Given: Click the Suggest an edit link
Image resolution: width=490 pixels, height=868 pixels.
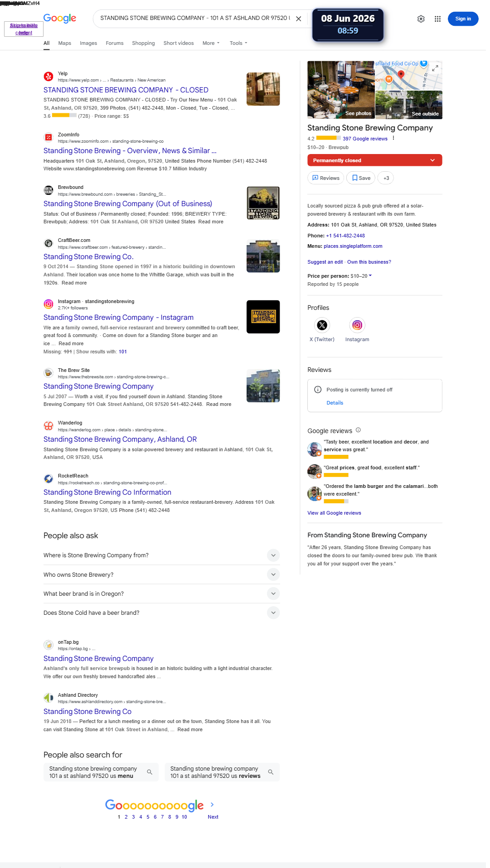Looking at the screenshot, I should pos(325,262).
